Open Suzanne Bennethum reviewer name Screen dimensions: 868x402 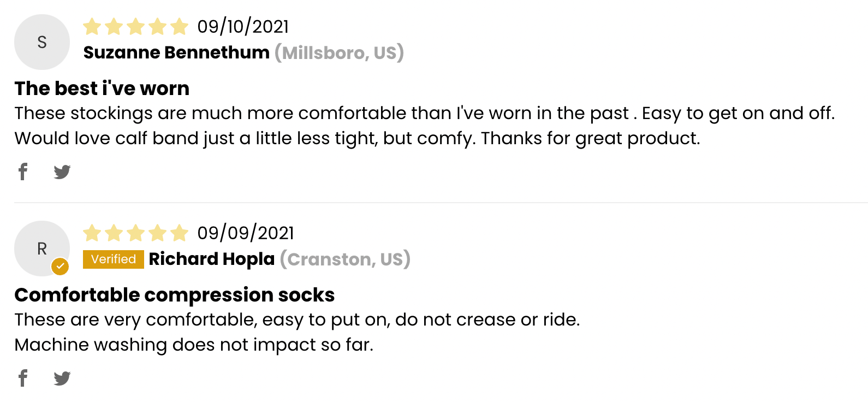pos(176,52)
